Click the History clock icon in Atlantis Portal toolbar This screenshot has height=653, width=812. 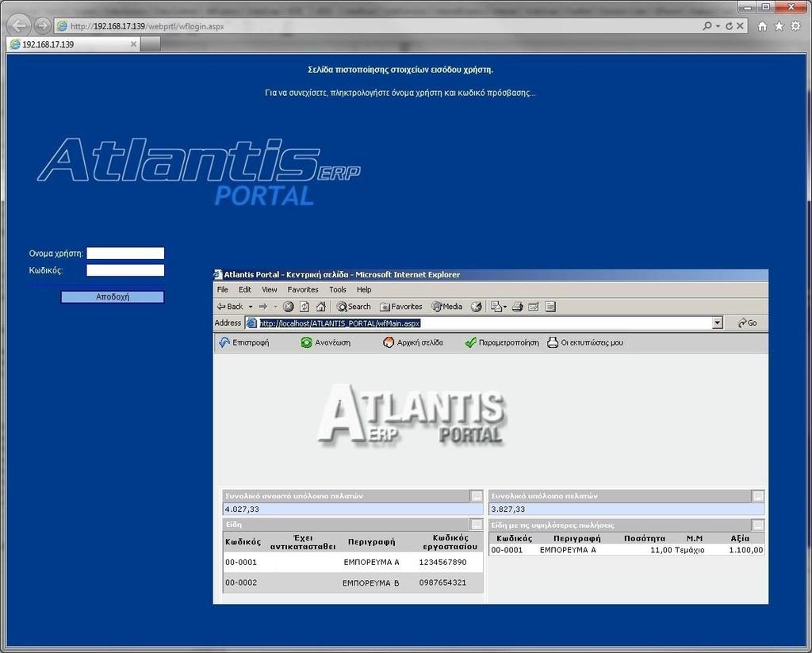pyautogui.click(x=476, y=307)
